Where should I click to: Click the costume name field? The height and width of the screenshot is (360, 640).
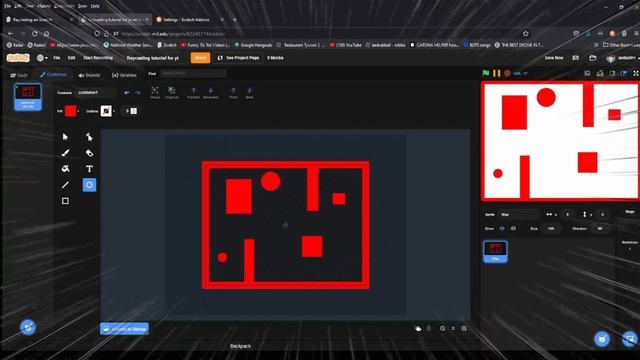click(x=96, y=93)
